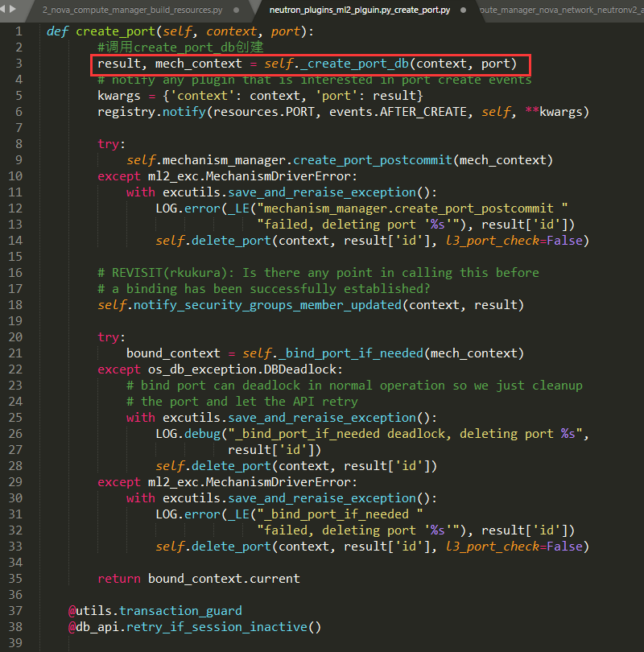The width and height of the screenshot is (644, 652).
Task: Click '@utils.transaction_guard' decorator
Action: pyautogui.click(x=155, y=611)
